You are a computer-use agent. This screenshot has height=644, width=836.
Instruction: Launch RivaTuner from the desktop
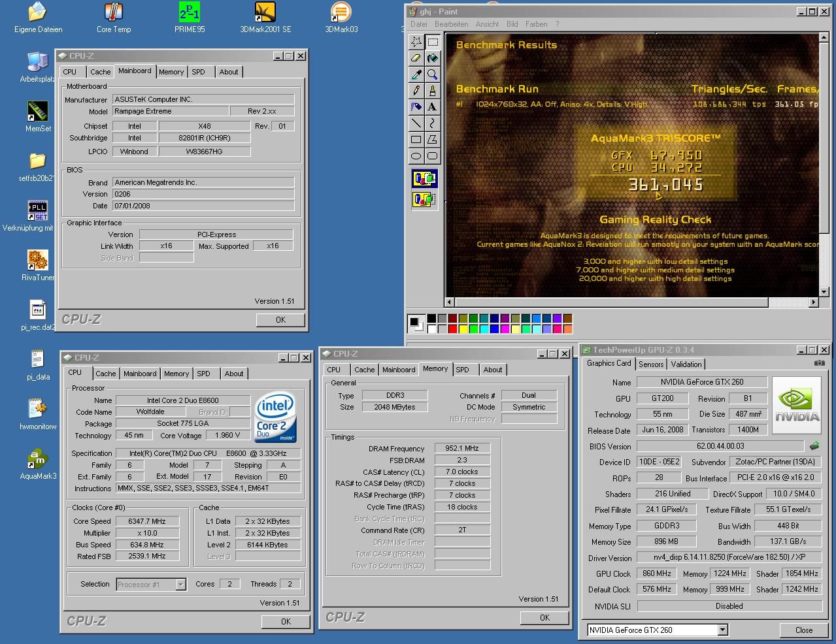coord(38,265)
